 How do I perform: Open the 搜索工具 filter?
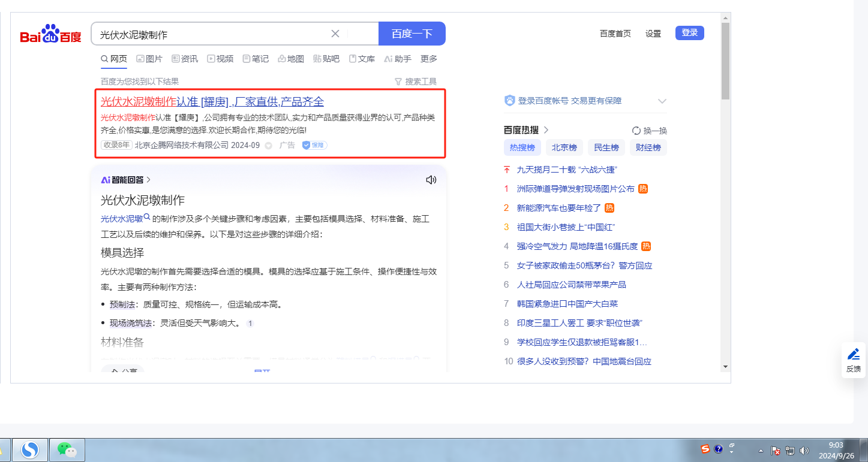416,81
